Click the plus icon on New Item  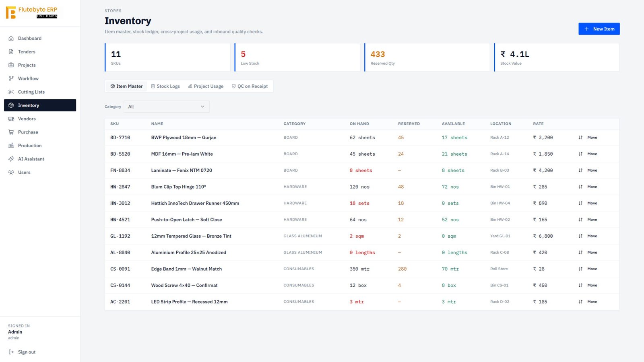586,29
